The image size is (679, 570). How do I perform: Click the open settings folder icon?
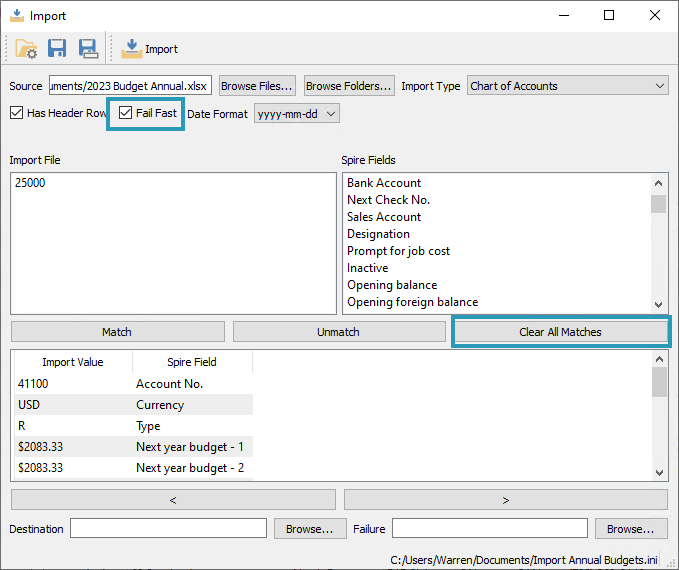click(x=26, y=49)
